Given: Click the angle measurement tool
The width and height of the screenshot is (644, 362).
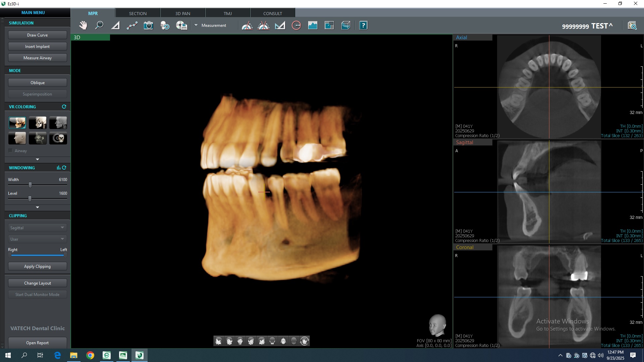Looking at the screenshot, I should [x=247, y=25].
